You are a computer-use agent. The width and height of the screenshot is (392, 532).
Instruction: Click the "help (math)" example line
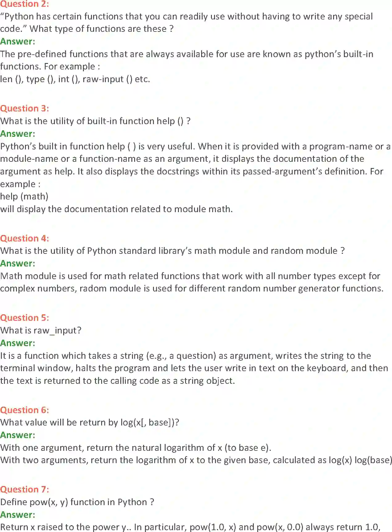coord(24,196)
